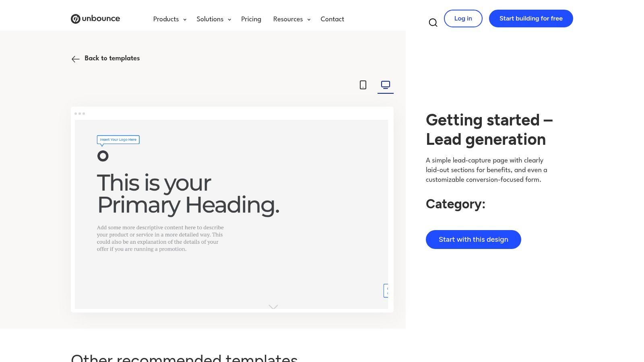The height and width of the screenshot is (362, 644).
Task: Click the Insert Your Logo Here tooltip
Action: click(x=118, y=140)
